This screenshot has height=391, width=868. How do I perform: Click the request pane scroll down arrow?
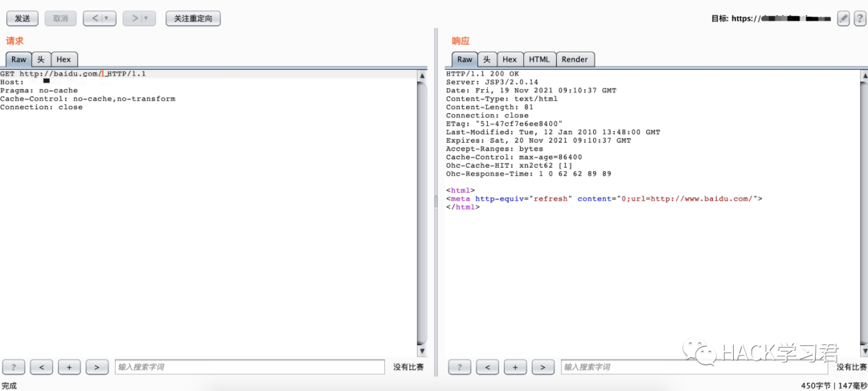pyautogui.click(x=422, y=351)
